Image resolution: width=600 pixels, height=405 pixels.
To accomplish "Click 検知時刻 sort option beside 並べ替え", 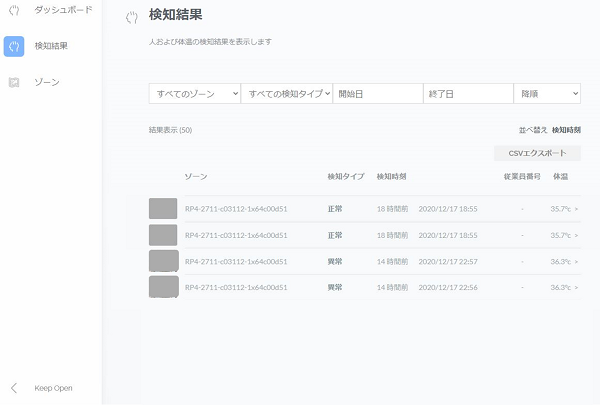I will 566,130.
